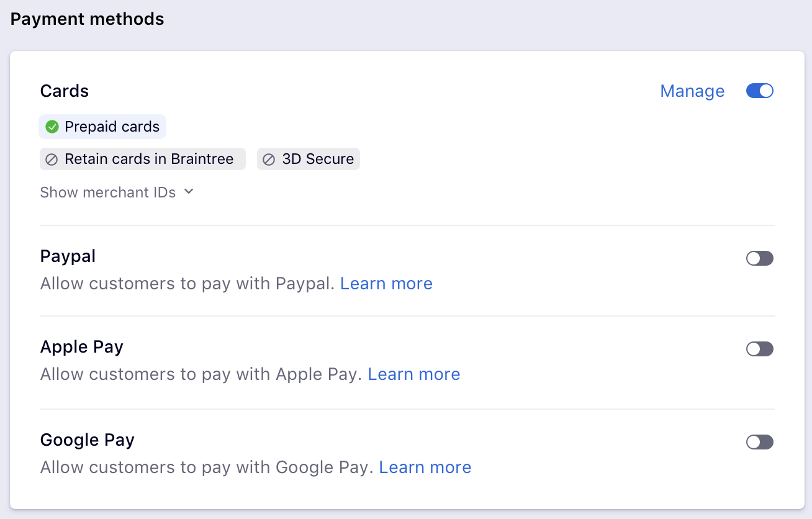Select the Prepaid cards badge label

point(112,127)
